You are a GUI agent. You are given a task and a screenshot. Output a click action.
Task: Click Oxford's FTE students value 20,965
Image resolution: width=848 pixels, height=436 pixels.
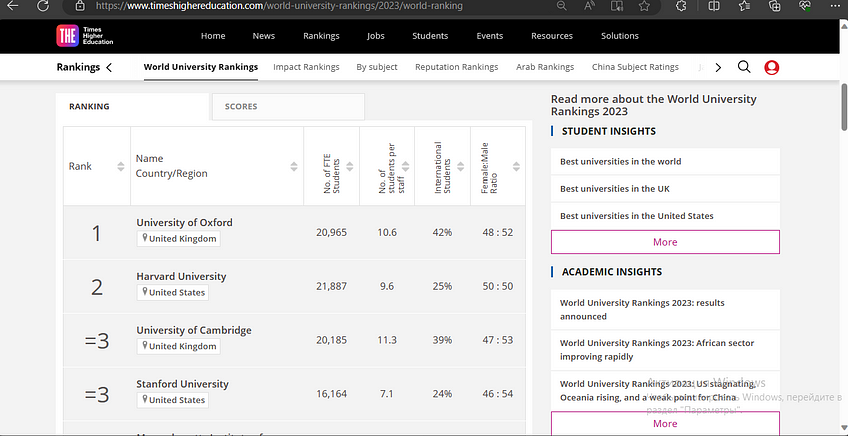click(x=332, y=232)
